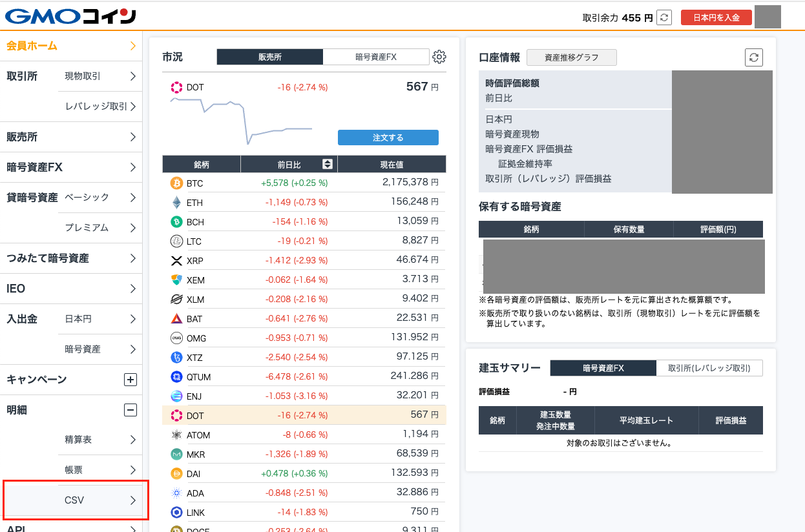Refresh the 口座情報 account panel
Screen dimensions: 805x532
754,57
